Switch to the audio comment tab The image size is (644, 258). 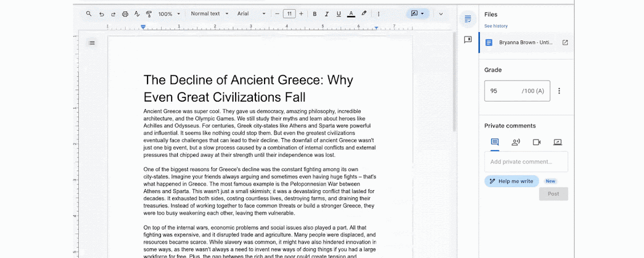click(x=516, y=142)
